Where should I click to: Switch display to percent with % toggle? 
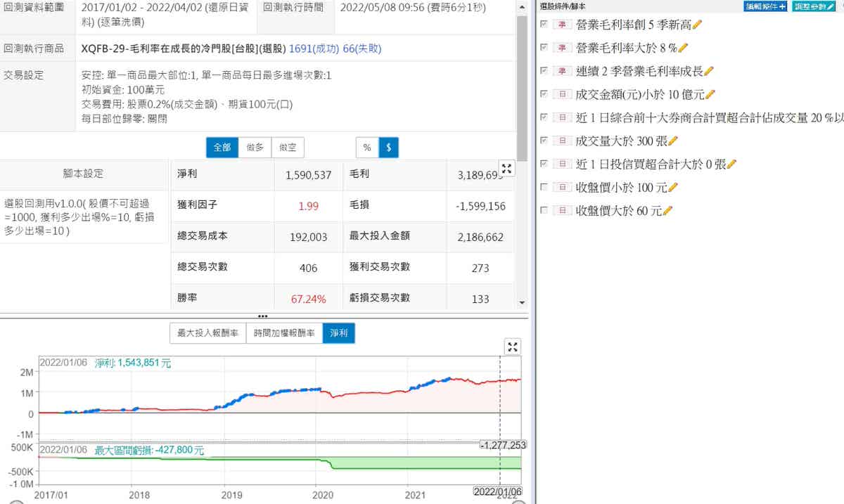366,148
